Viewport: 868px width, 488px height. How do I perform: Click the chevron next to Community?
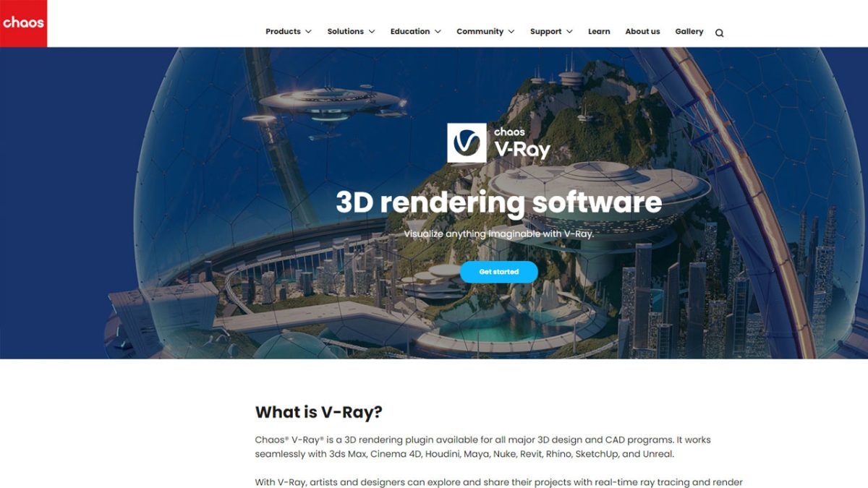tap(512, 31)
